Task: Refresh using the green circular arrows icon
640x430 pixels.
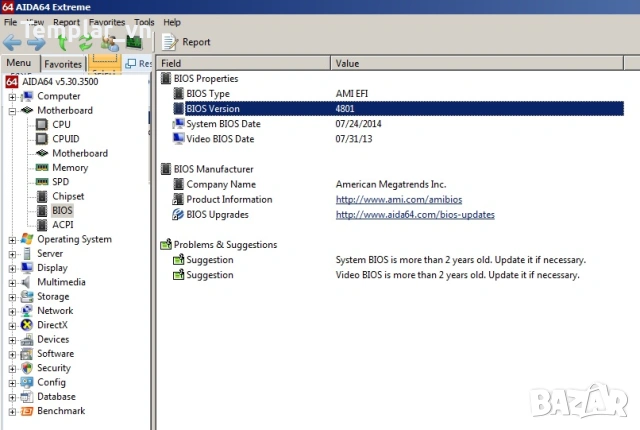Action: pos(86,42)
